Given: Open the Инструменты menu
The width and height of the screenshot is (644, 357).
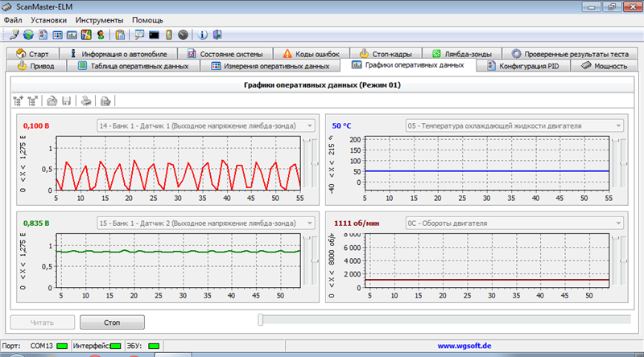Looking at the screenshot, I should pos(99,20).
